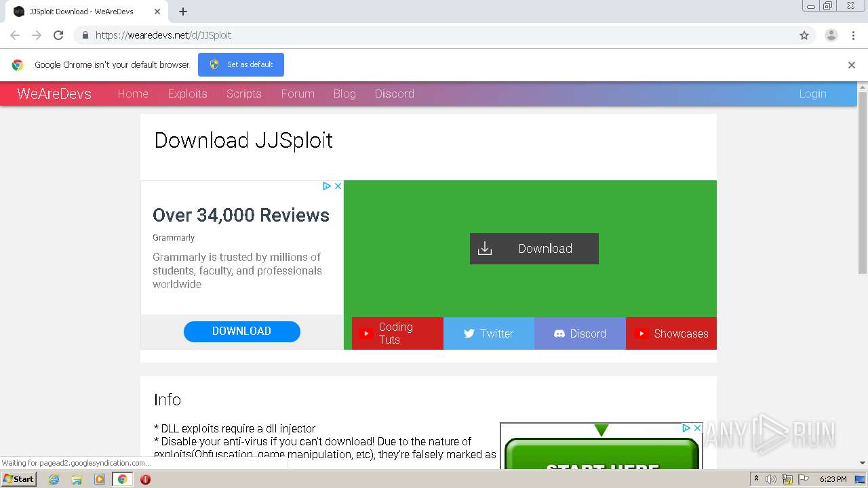Click the Over 34,000 Reviews ad headline

(241, 215)
